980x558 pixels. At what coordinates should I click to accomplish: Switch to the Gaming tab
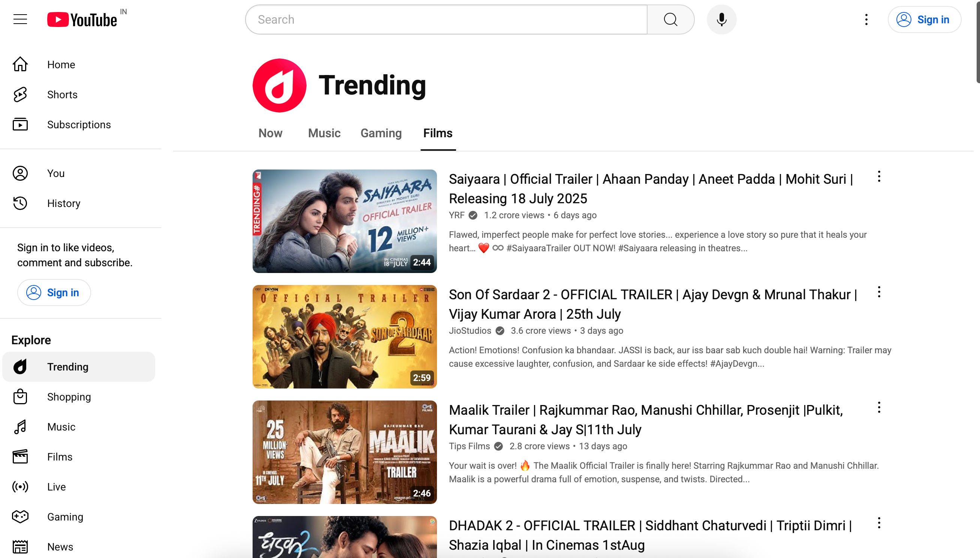click(x=381, y=133)
